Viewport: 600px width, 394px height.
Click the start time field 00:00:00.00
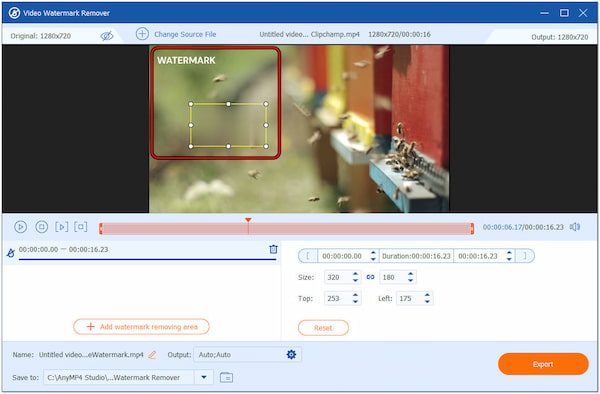coord(342,256)
